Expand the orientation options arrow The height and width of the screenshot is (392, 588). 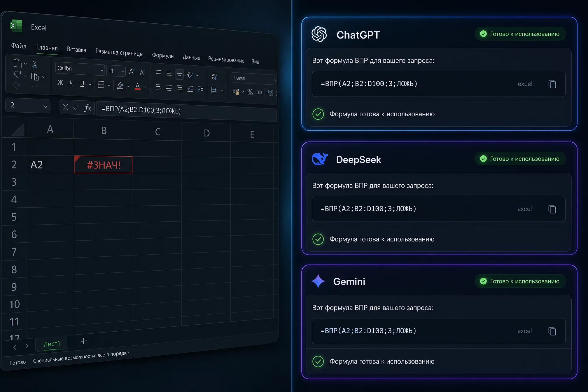197,75
